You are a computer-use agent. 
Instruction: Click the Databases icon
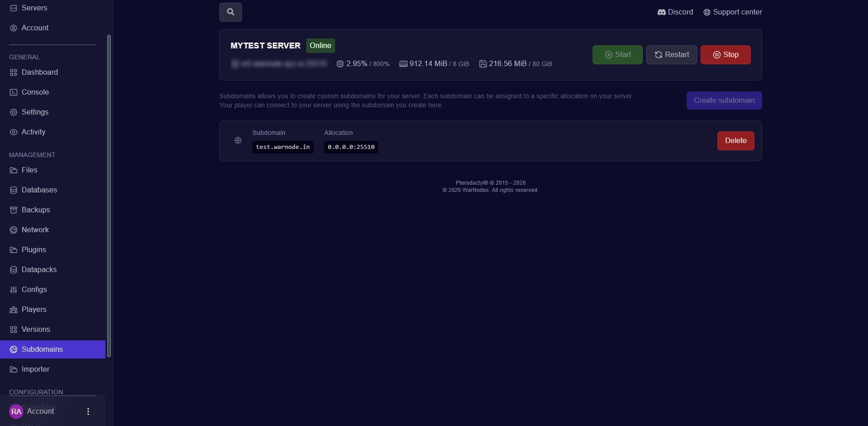tap(14, 190)
